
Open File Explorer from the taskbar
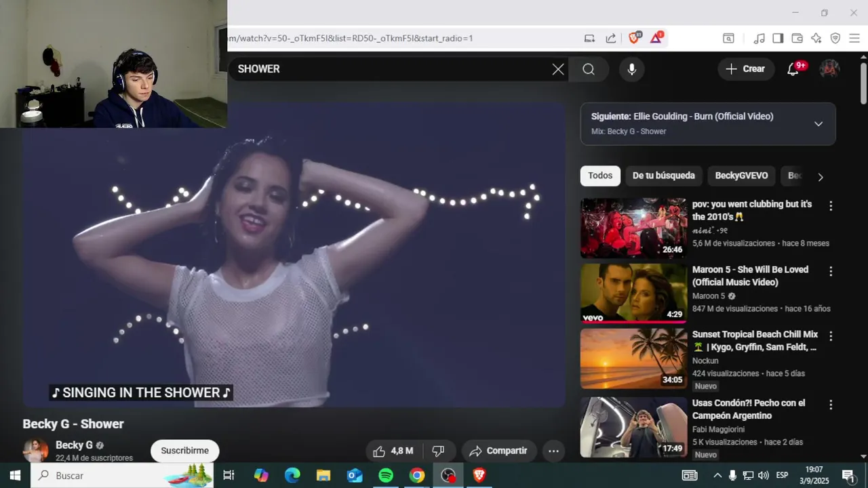click(323, 475)
